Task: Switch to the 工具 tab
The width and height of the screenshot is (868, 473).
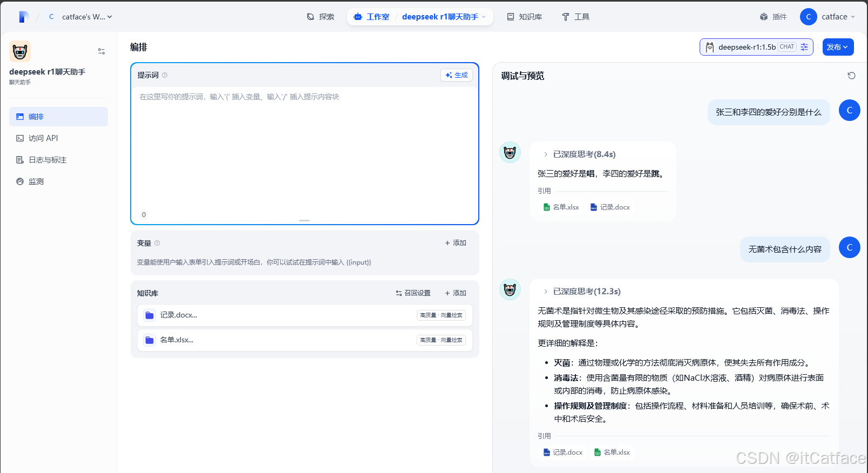Action: (x=575, y=17)
